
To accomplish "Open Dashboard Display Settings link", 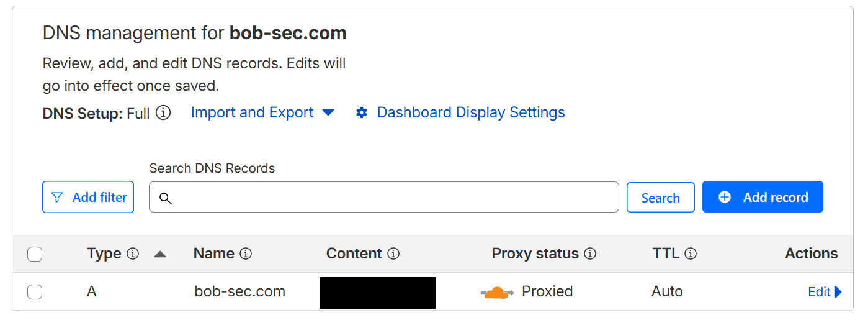I will (x=470, y=113).
